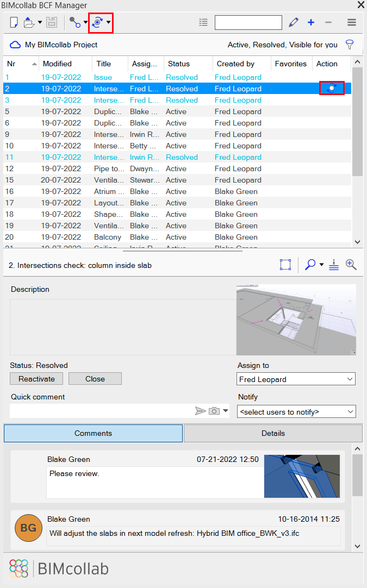367x588 pixels.
Task: Select issue 20 Balcony row
Action: coord(177,237)
